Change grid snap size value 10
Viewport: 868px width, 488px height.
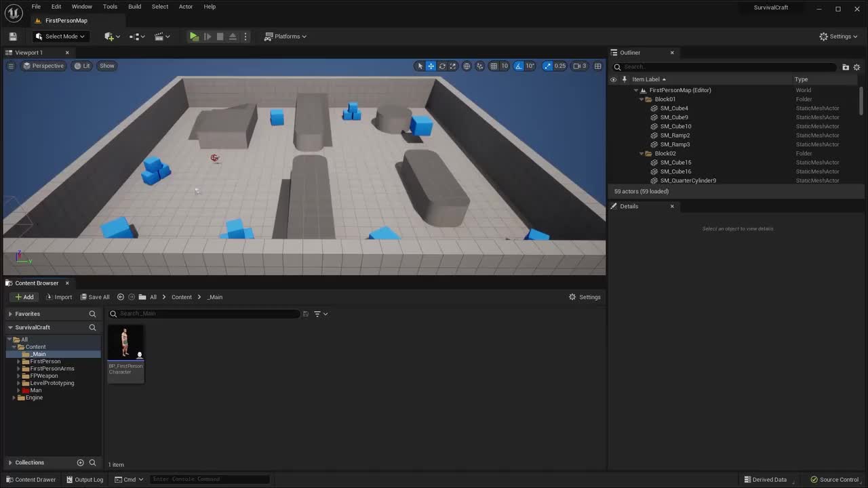coord(505,66)
